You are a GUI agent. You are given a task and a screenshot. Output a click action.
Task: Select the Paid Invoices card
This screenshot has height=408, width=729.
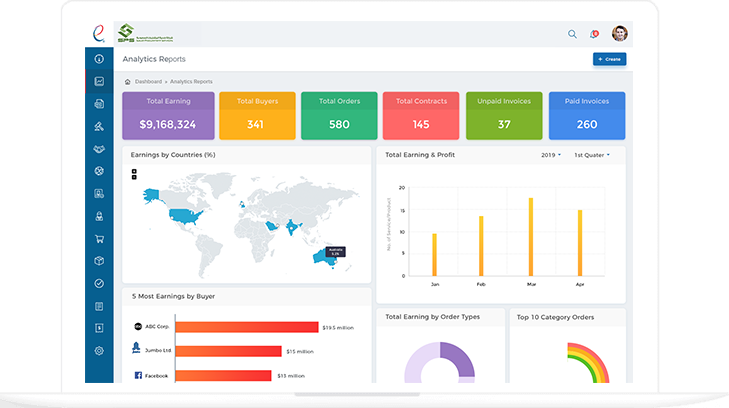pos(587,116)
